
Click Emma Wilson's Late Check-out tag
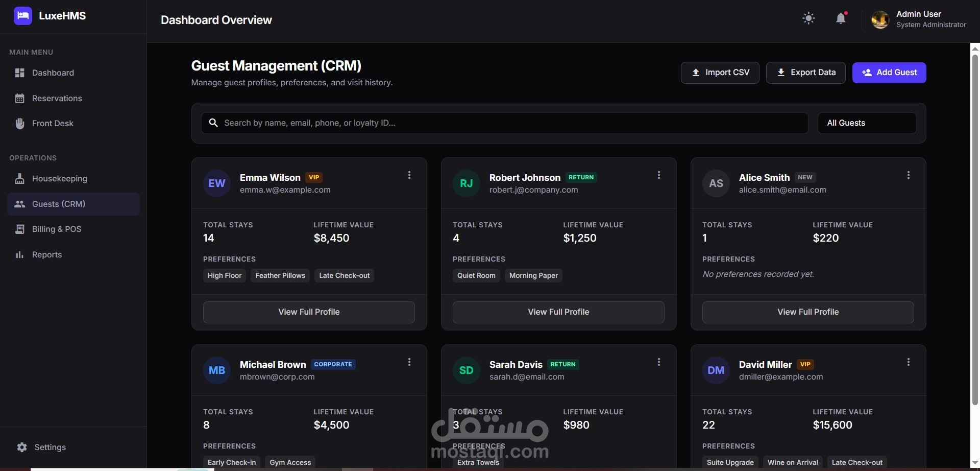(345, 275)
